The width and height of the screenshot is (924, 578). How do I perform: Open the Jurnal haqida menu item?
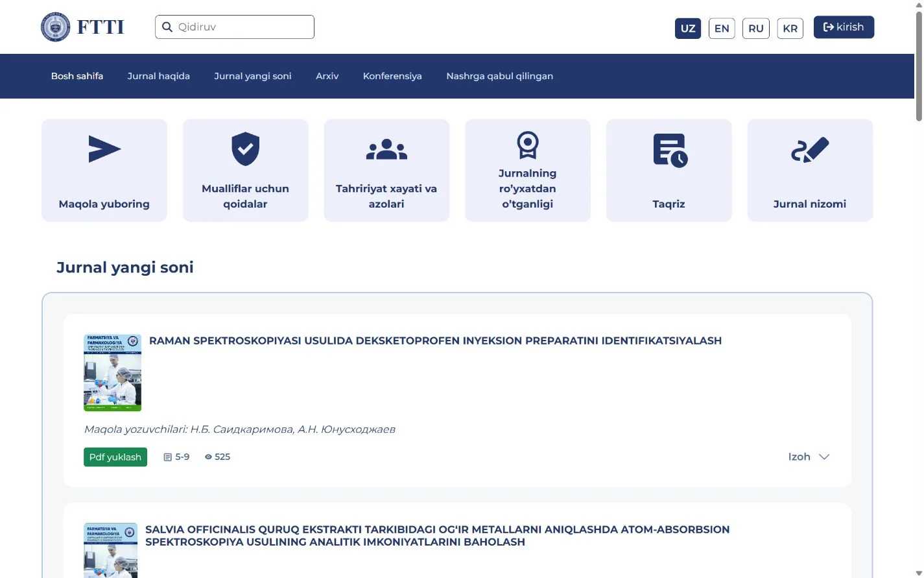point(159,76)
